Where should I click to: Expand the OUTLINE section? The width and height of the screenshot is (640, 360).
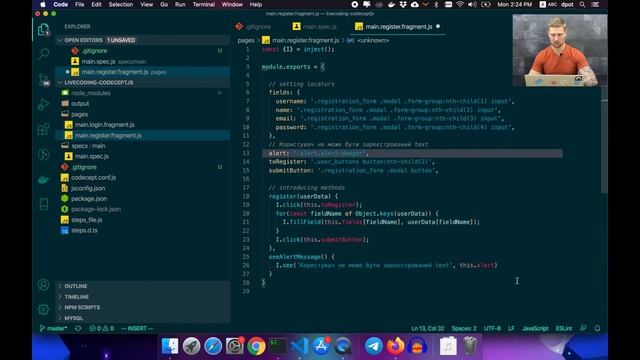click(x=142, y=286)
